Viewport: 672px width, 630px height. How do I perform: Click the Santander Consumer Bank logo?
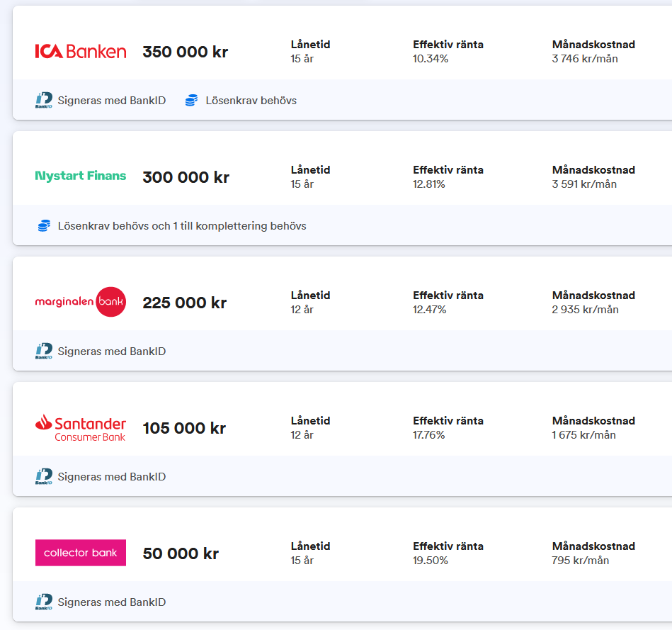81,428
